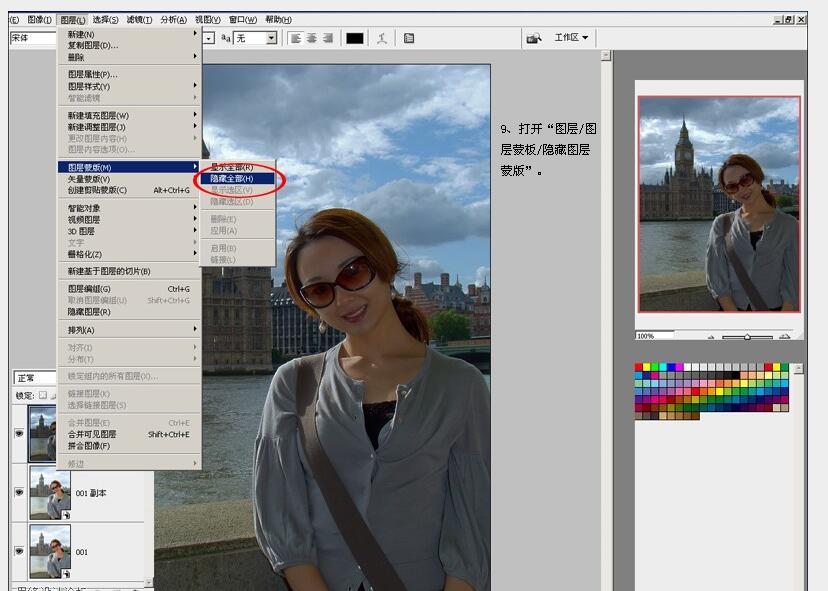Viewport: 828px width, 591px height.
Task: Open the anti-aliasing dropdown showing 无
Action: click(255, 38)
